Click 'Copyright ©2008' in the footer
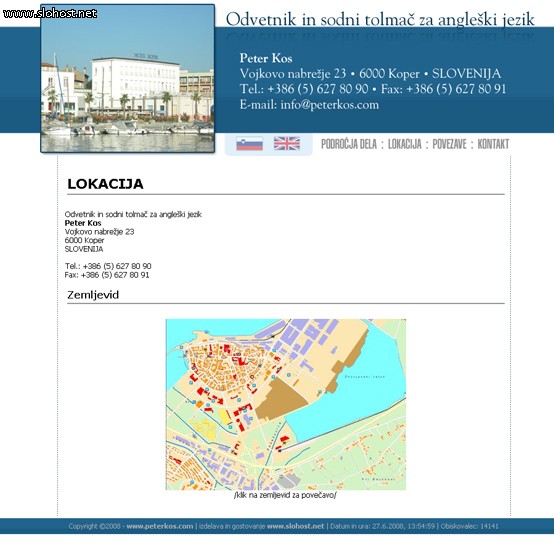Viewport: 554px width, 552px height. click(95, 526)
